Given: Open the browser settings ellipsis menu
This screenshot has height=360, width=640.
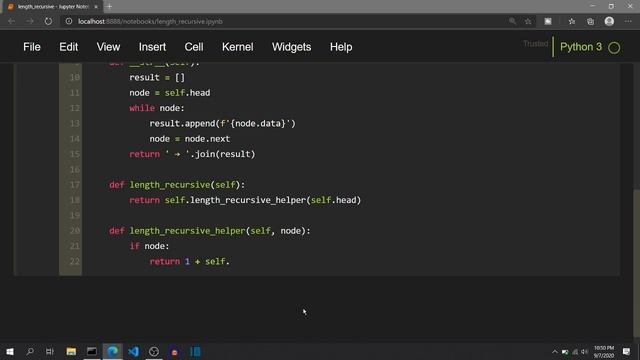Looking at the screenshot, I should (628, 21).
